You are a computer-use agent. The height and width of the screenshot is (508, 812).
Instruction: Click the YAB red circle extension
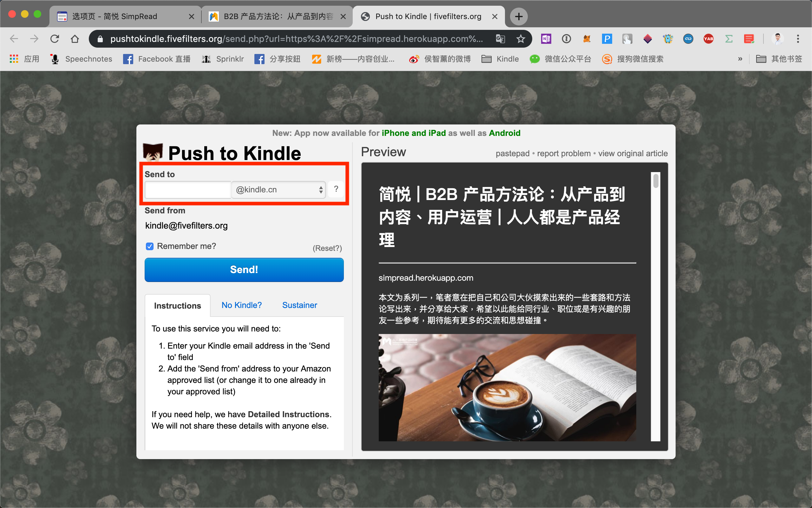pyautogui.click(x=708, y=39)
